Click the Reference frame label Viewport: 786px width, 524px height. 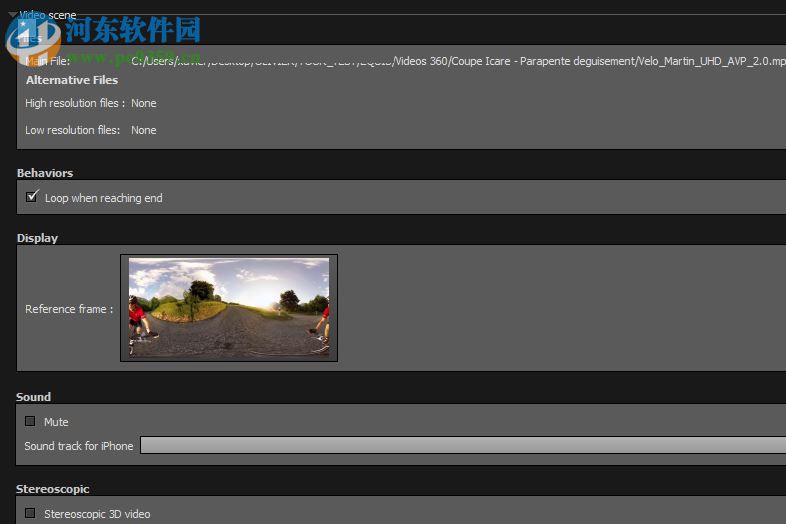pos(69,309)
